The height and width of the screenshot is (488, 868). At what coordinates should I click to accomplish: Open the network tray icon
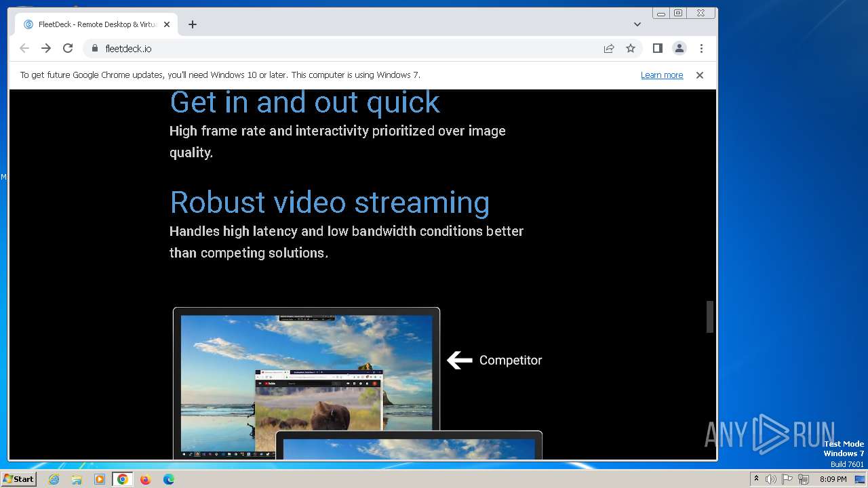pyautogui.click(x=804, y=479)
